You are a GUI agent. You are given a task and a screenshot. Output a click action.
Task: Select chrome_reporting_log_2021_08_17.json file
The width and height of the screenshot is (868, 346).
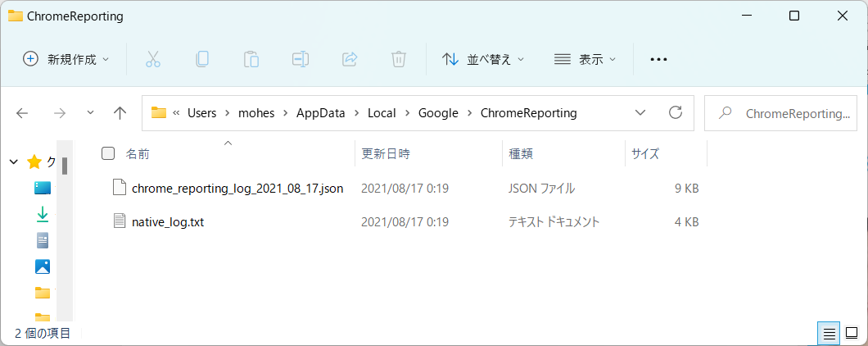237,189
